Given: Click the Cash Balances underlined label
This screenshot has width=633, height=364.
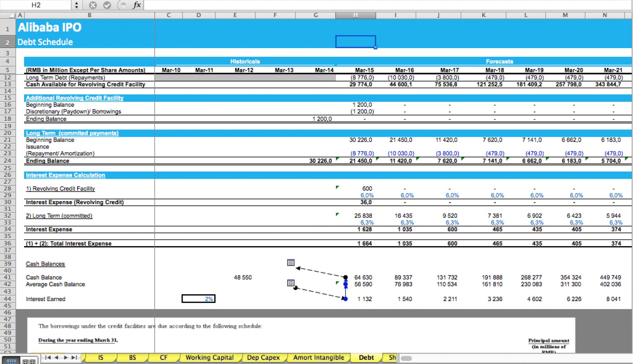Looking at the screenshot, I should click(x=45, y=264).
